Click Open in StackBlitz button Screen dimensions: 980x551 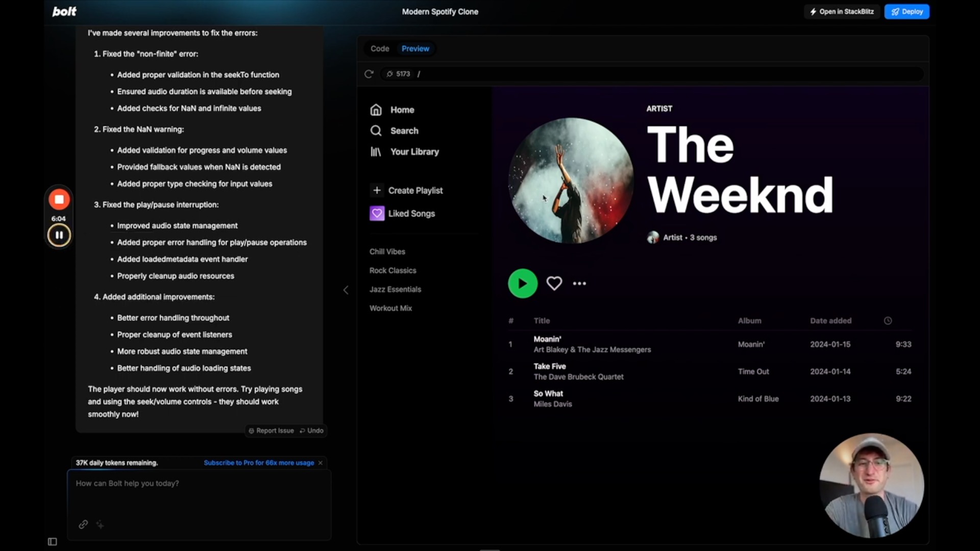point(842,11)
